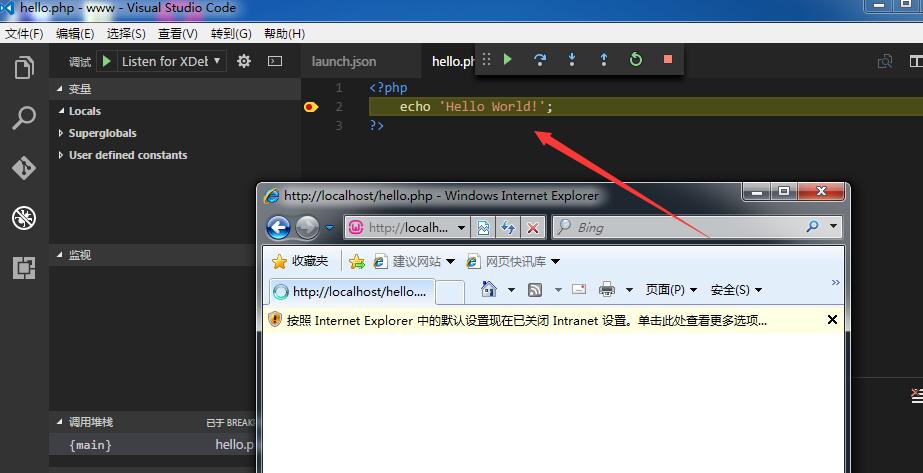Open IE search provider dropdown
Image resolution: width=923 pixels, height=473 pixels.
click(x=833, y=226)
